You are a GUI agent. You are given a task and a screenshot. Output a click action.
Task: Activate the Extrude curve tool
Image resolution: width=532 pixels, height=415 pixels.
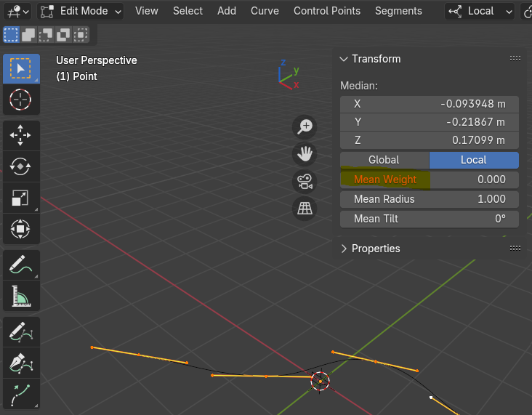21,395
